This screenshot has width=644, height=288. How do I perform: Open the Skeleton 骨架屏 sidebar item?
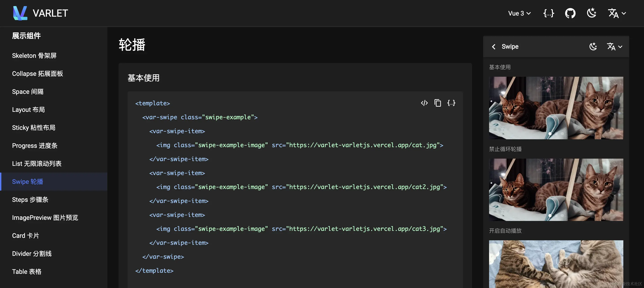click(x=34, y=56)
